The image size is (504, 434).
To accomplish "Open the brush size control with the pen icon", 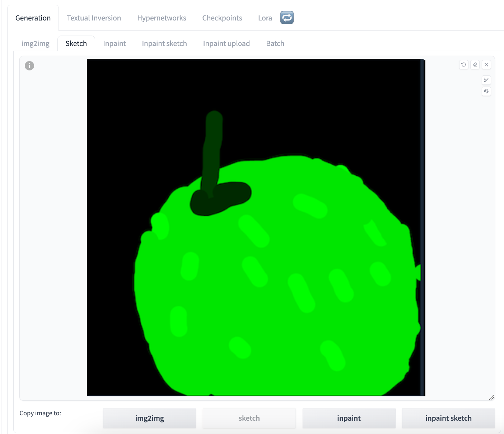I will (486, 80).
